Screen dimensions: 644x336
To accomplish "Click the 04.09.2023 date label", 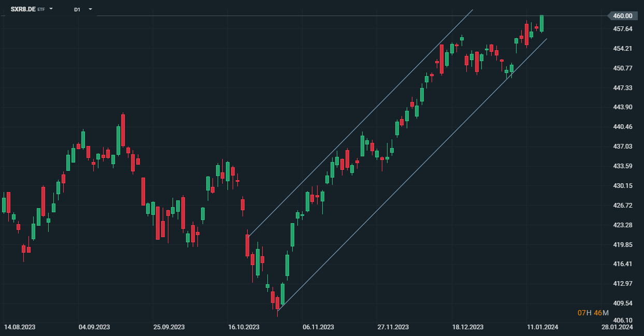I will [x=94, y=327].
